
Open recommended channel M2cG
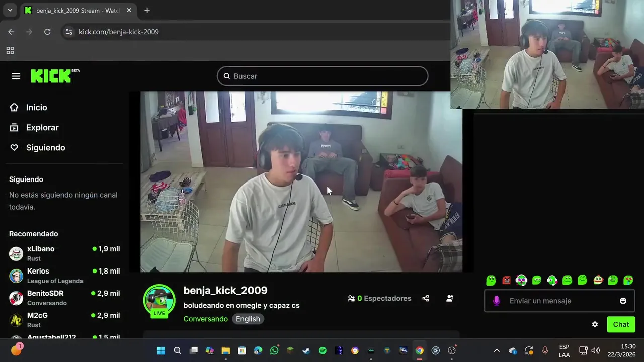[x=64, y=320]
